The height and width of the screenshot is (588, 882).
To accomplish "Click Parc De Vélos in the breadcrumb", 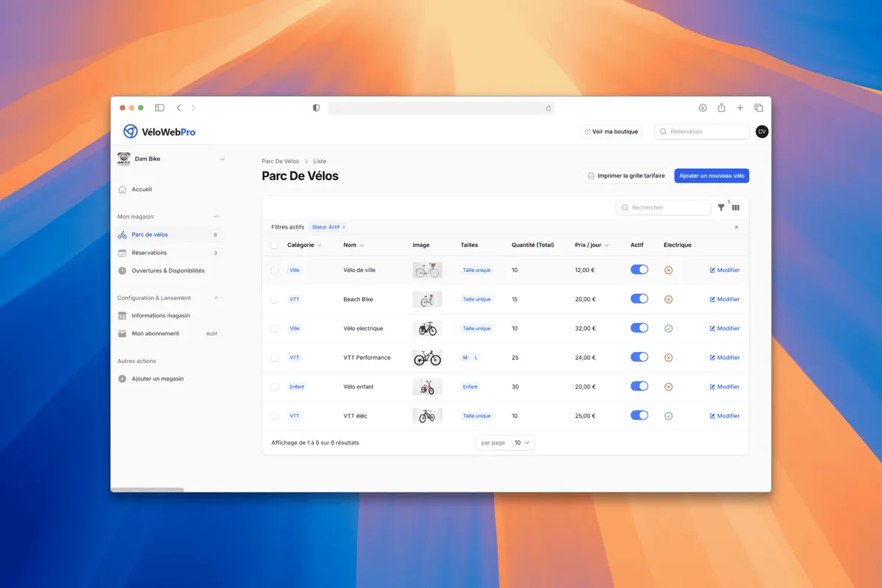I will (280, 161).
